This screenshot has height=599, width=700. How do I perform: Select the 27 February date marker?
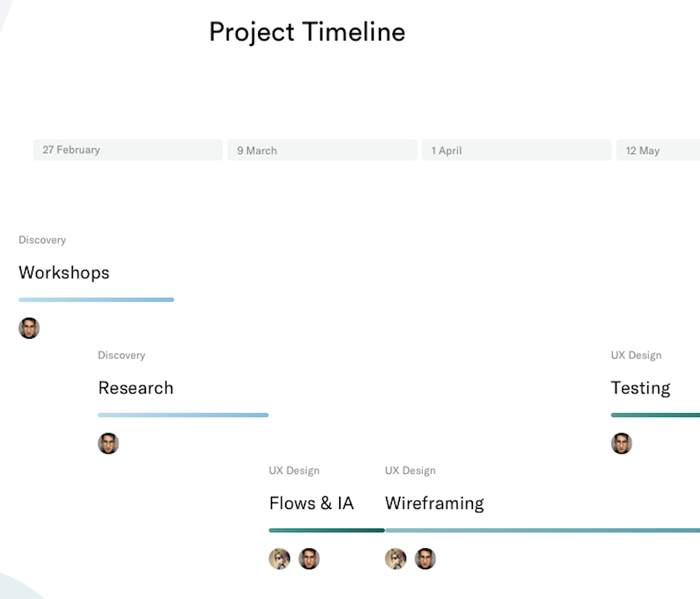(128, 150)
